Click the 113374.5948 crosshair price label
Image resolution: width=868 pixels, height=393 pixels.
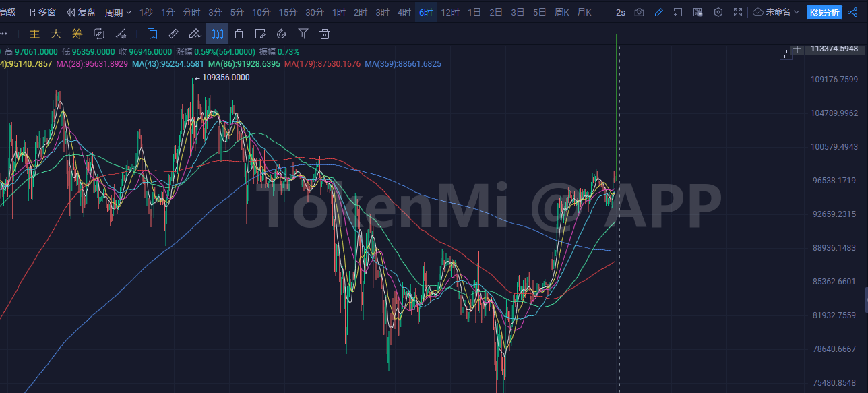[x=835, y=49]
